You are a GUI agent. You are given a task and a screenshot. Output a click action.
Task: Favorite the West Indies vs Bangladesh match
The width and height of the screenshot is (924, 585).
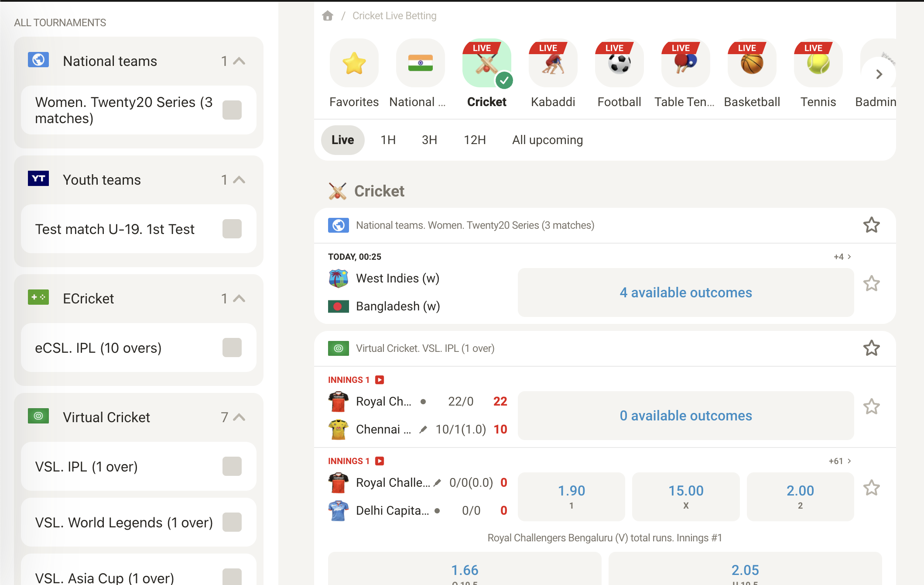pos(871,284)
